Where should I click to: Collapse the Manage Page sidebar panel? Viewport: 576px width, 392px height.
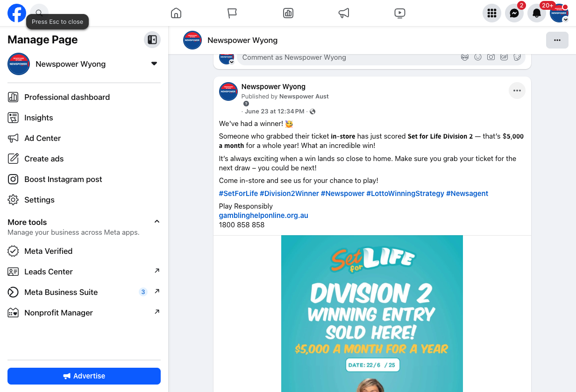(152, 40)
